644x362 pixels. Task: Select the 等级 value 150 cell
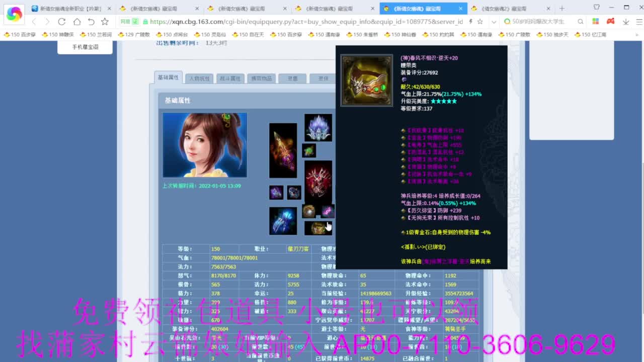224,249
